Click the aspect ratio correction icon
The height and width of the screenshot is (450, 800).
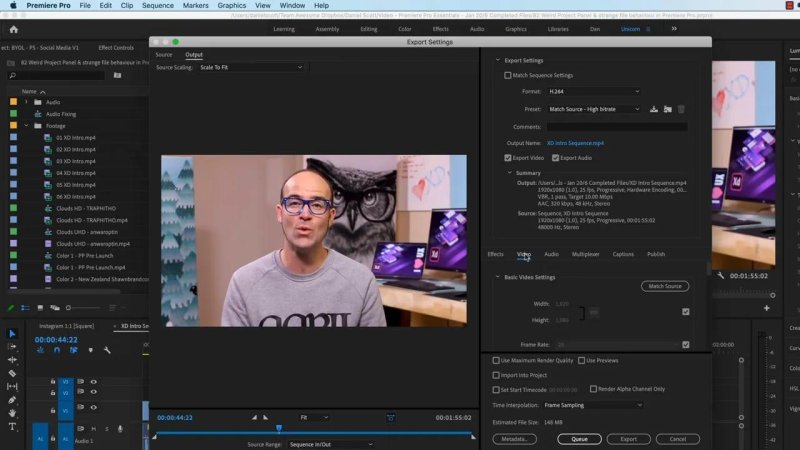tap(390, 418)
